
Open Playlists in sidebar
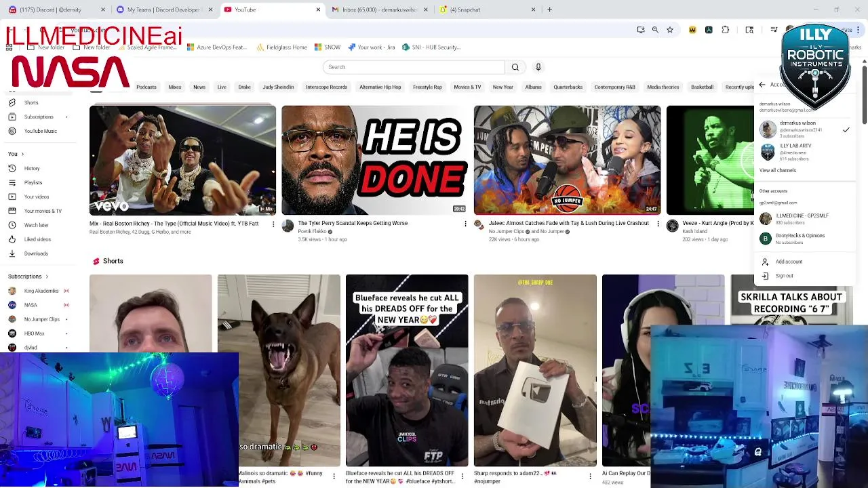[x=33, y=182]
